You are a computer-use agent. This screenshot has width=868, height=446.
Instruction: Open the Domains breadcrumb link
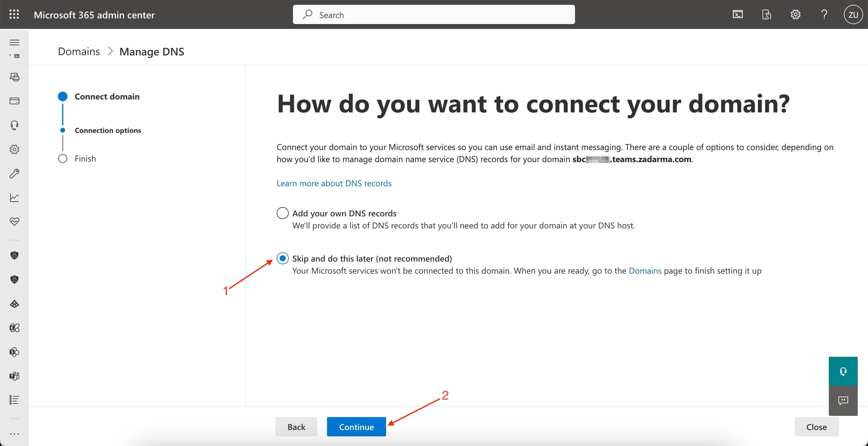tap(78, 51)
